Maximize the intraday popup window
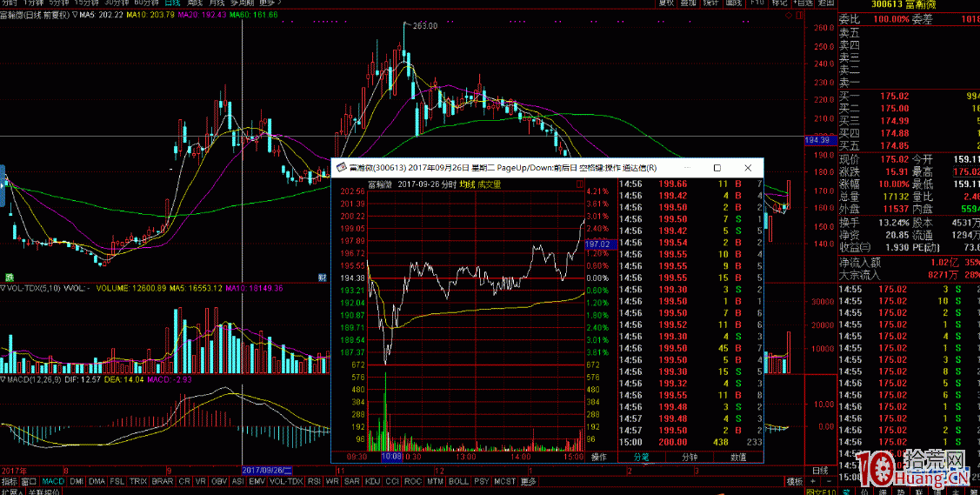 point(717,168)
